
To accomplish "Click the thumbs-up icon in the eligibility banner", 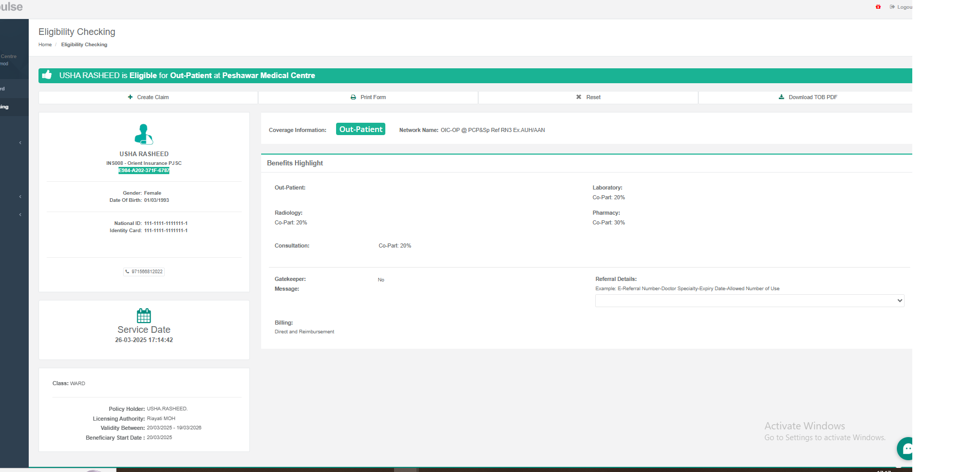I will 47,75.
